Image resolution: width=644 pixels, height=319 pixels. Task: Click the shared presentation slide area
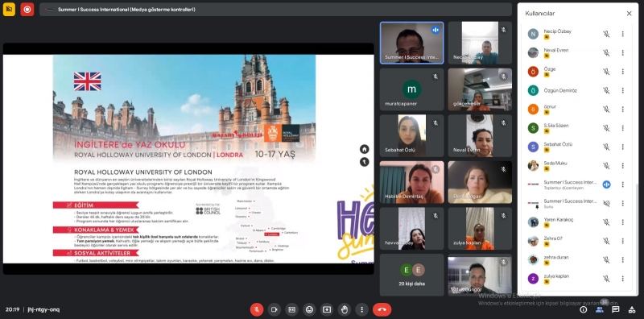188,159
